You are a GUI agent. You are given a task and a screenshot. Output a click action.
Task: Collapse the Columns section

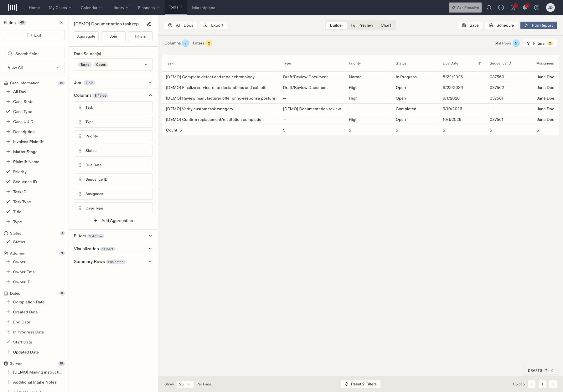coord(113,95)
